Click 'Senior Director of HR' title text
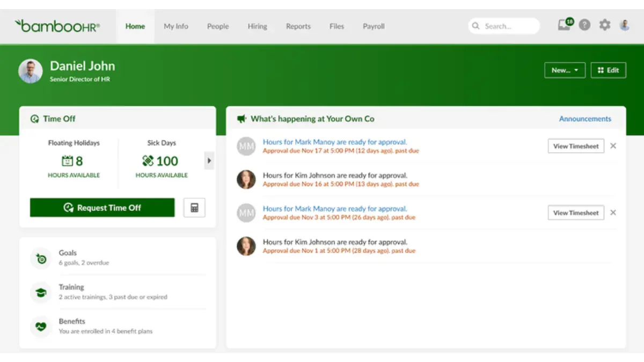The image size is (644, 362). coord(80,79)
